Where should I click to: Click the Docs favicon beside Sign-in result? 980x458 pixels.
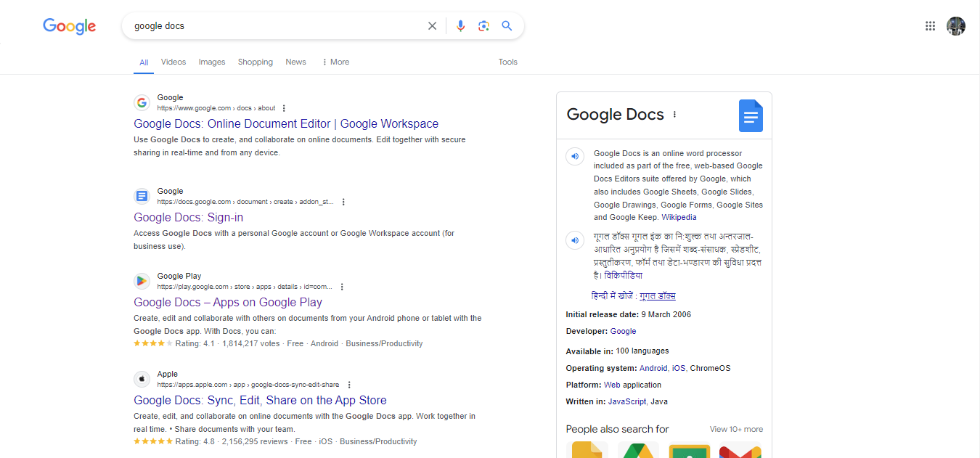pyautogui.click(x=142, y=196)
